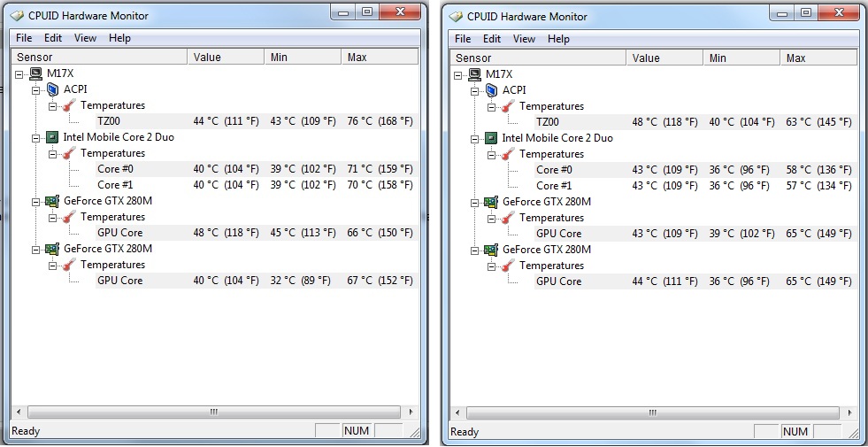Click horizontal scrollbar thumb in left window

pos(213,412)
